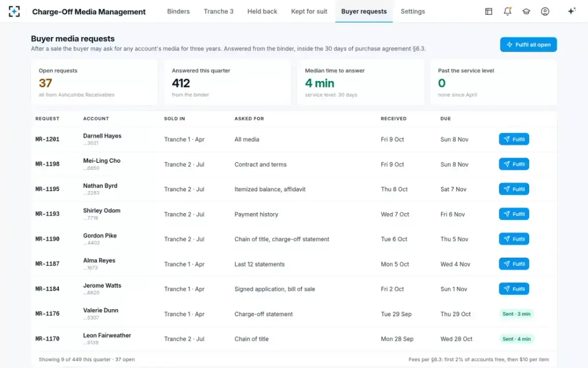Click account name Leon Fairweather
The height and width of the screenshot is (368, 588).
pos(107,336)
